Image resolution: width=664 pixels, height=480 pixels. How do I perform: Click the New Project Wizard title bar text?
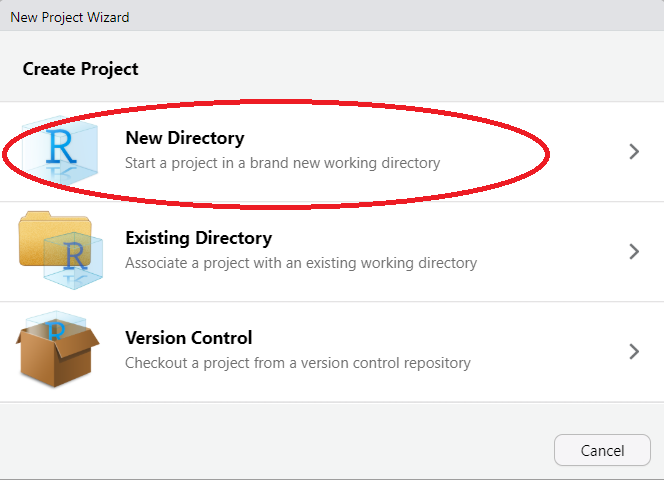tap(69, 17)
